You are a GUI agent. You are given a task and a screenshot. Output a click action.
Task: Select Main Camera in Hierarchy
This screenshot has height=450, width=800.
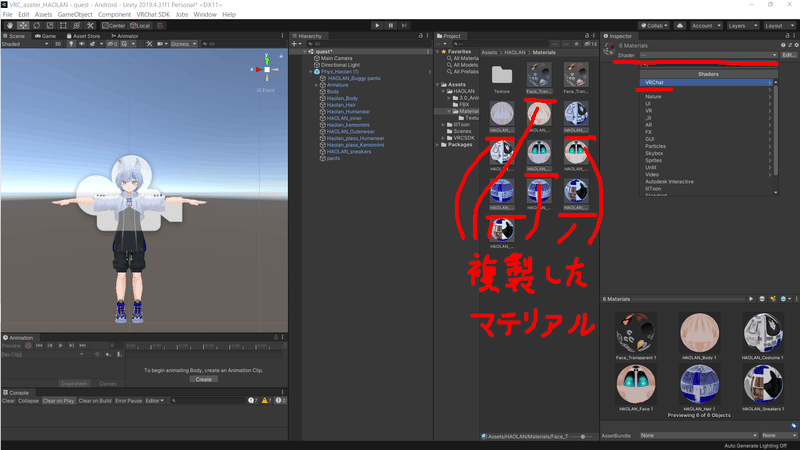click(x=336, y=58)
